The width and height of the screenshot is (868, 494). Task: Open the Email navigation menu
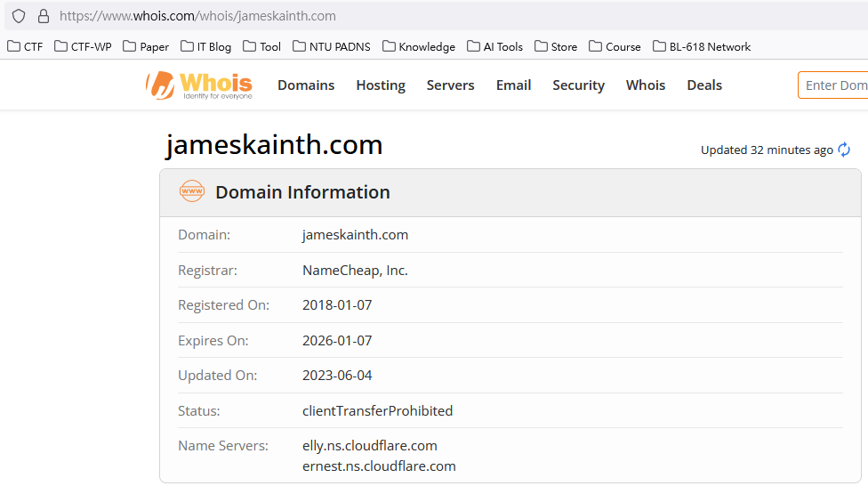514,85
